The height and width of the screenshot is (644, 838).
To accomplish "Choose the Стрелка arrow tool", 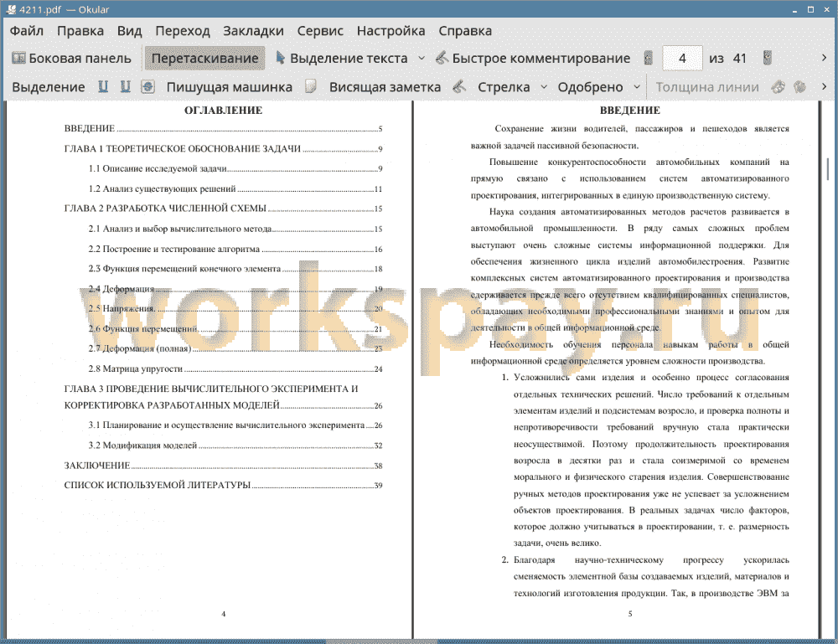I will coord(504,87).
